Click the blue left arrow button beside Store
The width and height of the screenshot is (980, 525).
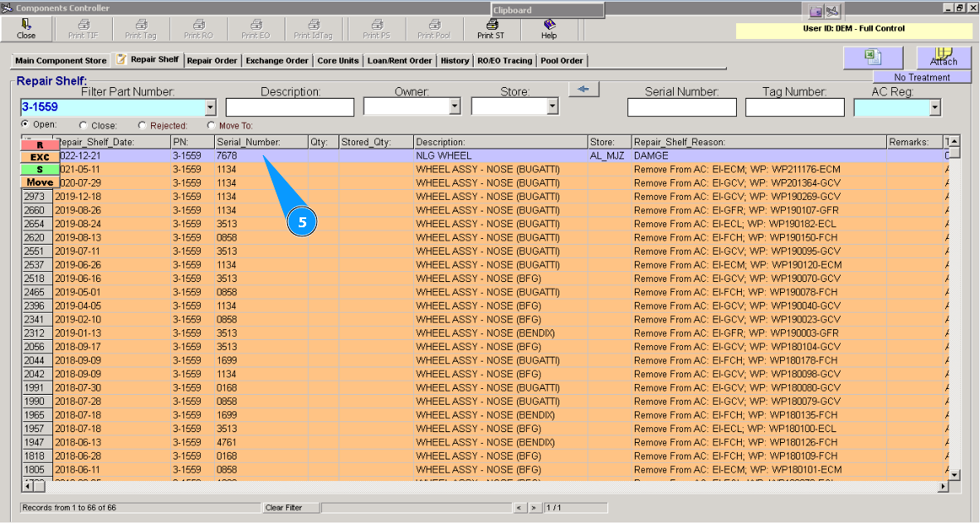coord(583,90)
